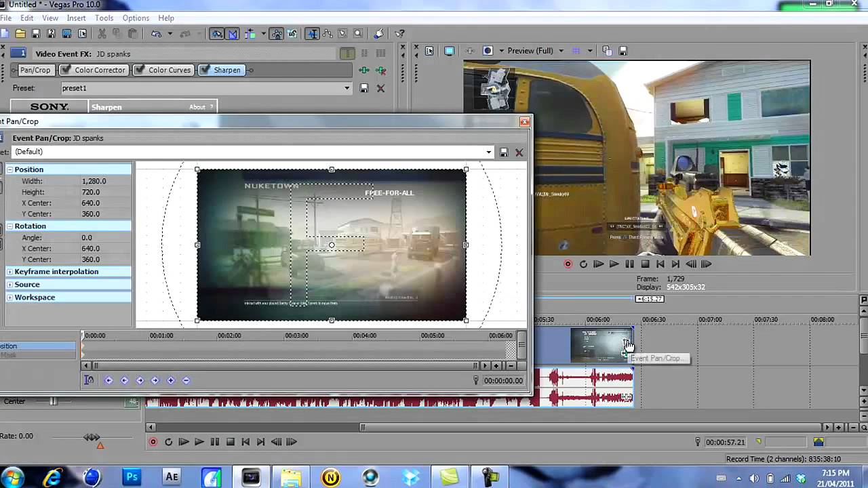This screenshot has height=488, width=868.
Task: Click Copy Snapshot to Clipboard icon
Action: (x=607, y=51)
